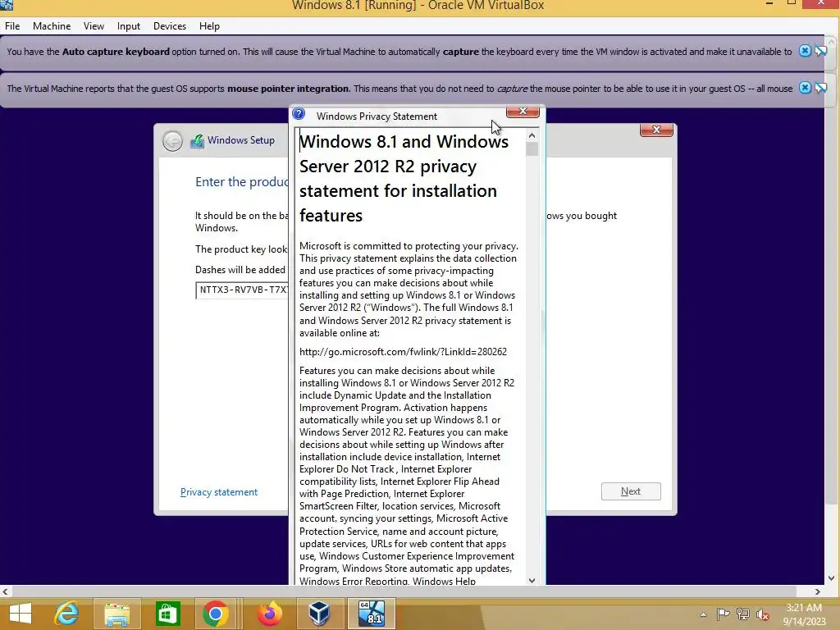Close the Windows Setup dialog
840x630 pixels.
[x=656, y=130]
